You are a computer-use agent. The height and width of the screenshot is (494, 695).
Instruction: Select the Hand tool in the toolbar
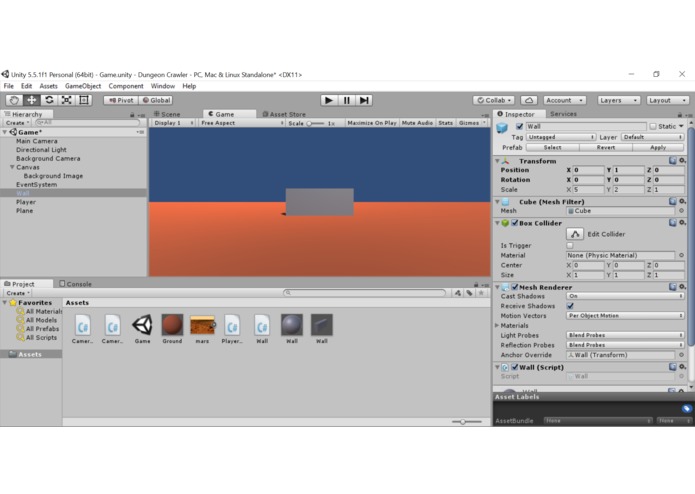[x=14, y=100]
